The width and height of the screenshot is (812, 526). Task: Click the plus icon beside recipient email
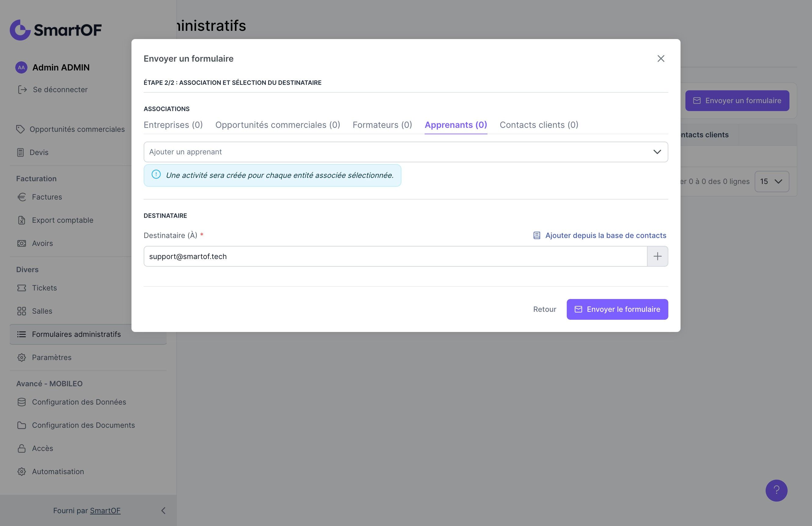pos(657,256)
